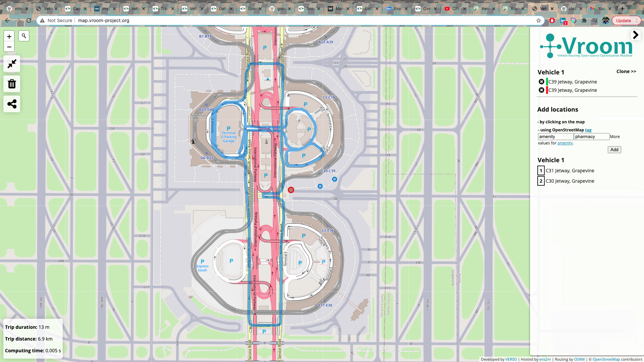The width and height of the screenshot is (644, 362).
Task: Open the map search magnifier tool
Action: pyautogui.click(x=23, y=36)
